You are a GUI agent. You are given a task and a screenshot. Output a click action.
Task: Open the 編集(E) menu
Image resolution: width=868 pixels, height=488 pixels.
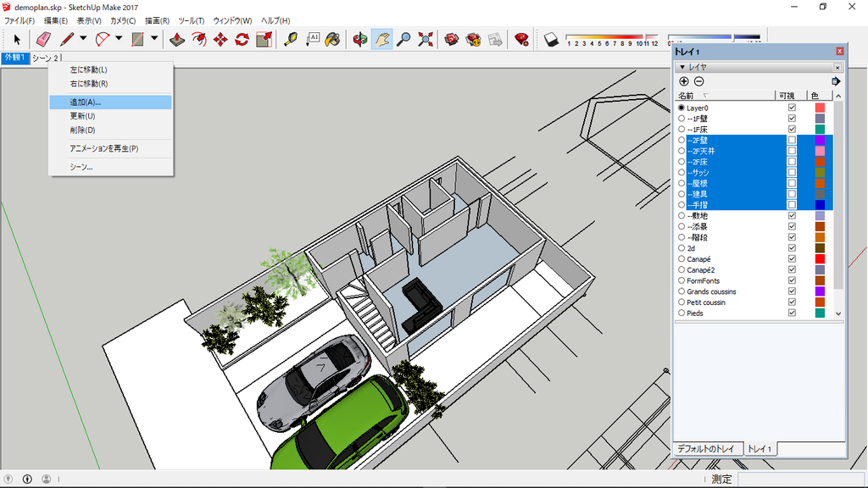(x=55, y=20)
